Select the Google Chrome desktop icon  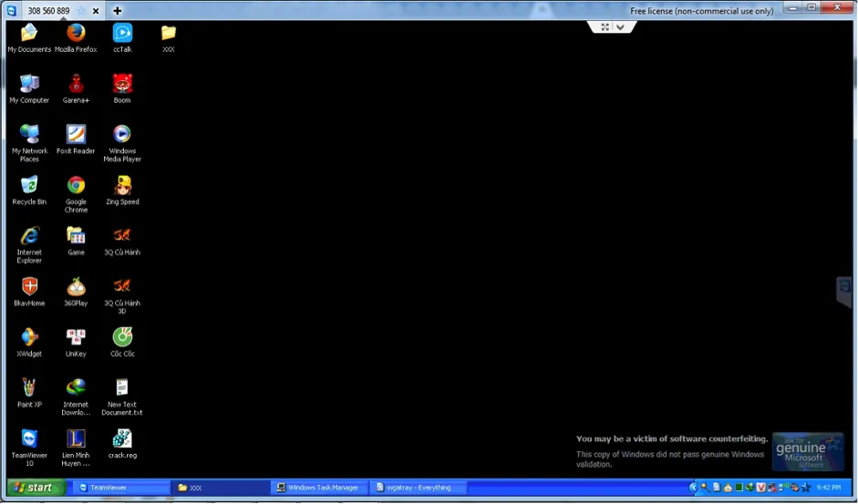(x=76, y=186)
